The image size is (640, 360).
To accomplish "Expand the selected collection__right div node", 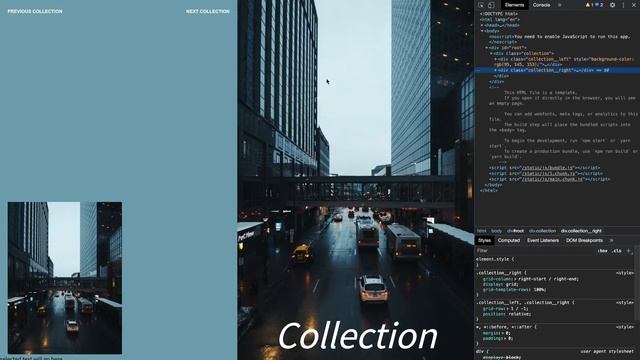I will tap(496, 70).
